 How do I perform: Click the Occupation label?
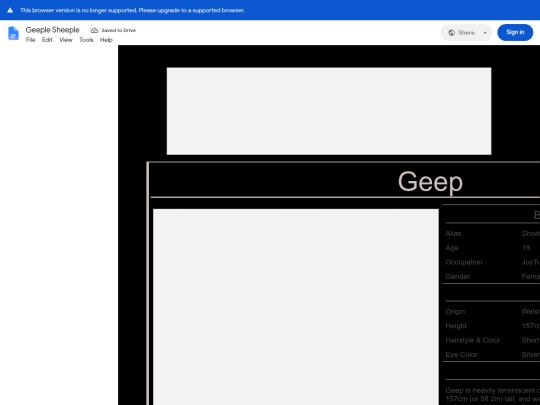coord(464,262)
